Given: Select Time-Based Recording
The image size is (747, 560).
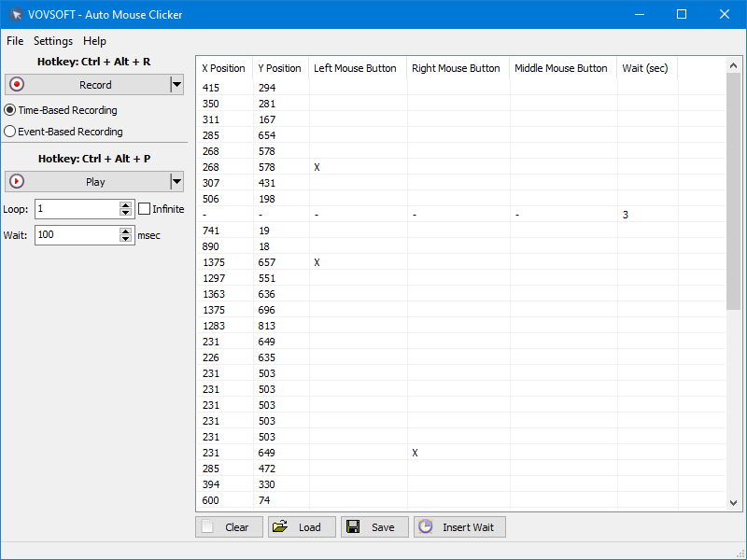Looking at the screenshot, I should point(9,110).
